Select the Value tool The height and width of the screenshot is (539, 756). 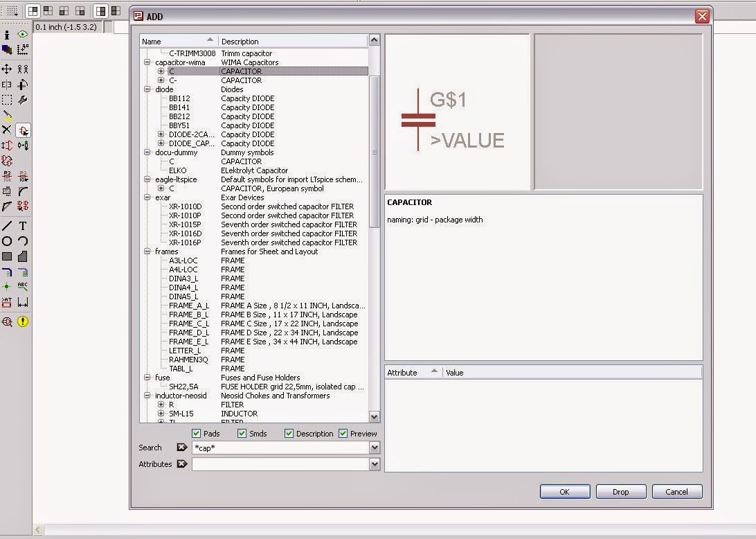coord(23,176)
